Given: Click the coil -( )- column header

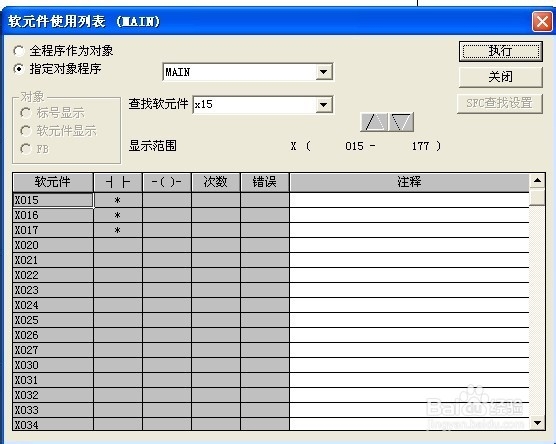Looking at the screenshot, I should point(167,182).
